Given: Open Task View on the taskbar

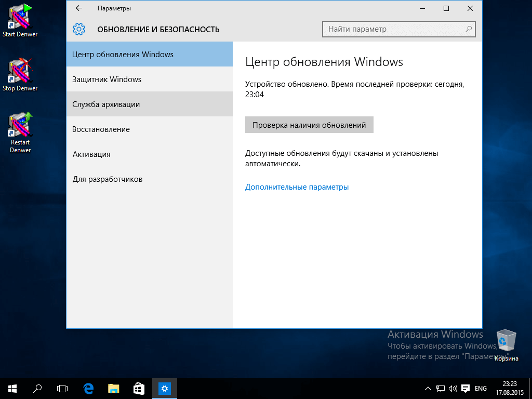Looking at the screenshot, I should coord(62,389).
